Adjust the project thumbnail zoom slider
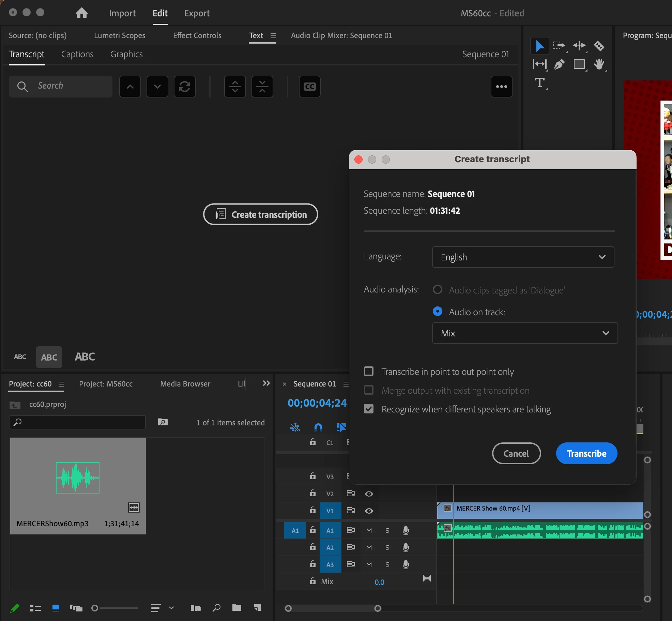The image size is (672, 621). (x=95, y=608)
